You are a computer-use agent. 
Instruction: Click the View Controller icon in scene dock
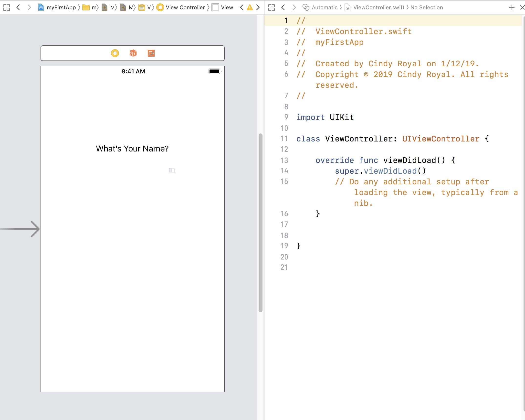(115, 53)
